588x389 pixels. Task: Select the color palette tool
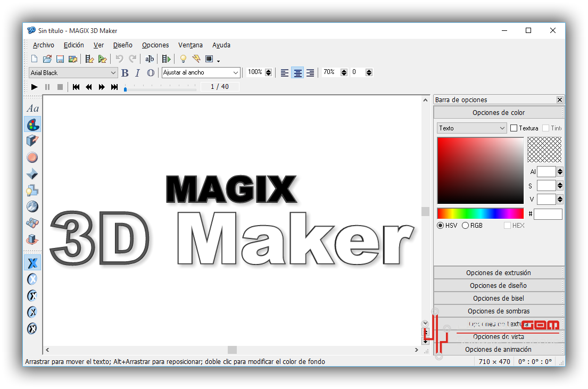pos(32,125)
